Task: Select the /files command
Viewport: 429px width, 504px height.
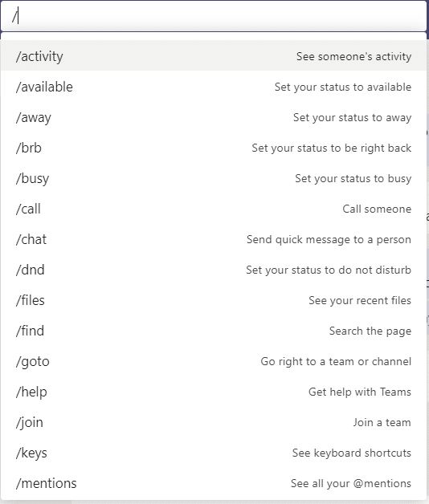Action: click(214, 300)
